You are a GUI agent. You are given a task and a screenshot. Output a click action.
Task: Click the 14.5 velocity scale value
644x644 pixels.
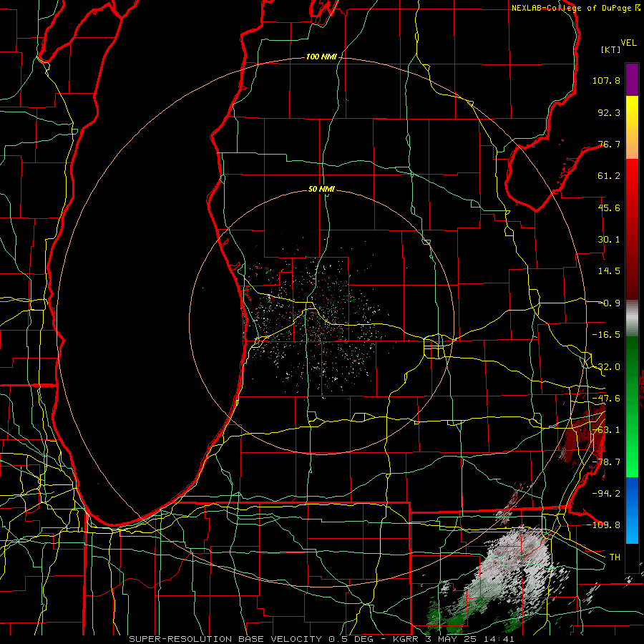point(609,271)
